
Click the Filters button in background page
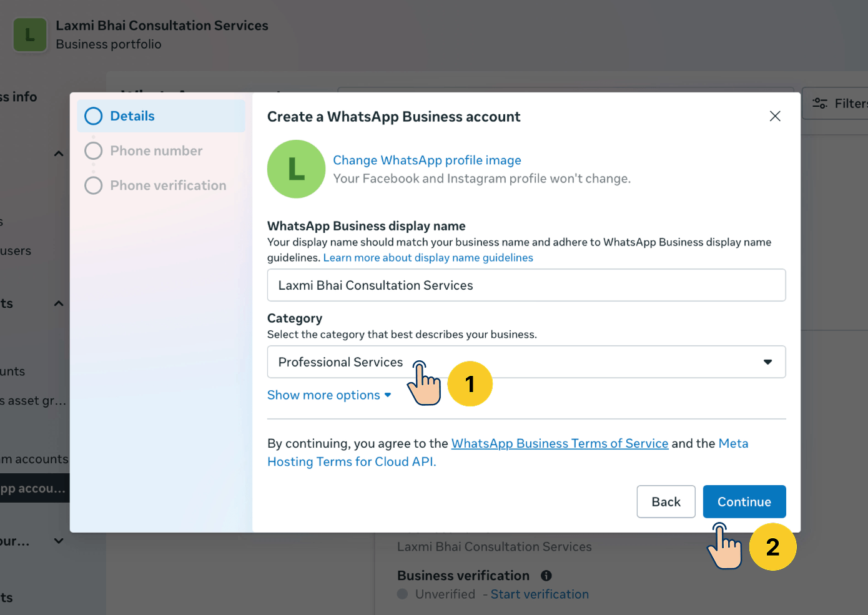[x=836, y=104]
